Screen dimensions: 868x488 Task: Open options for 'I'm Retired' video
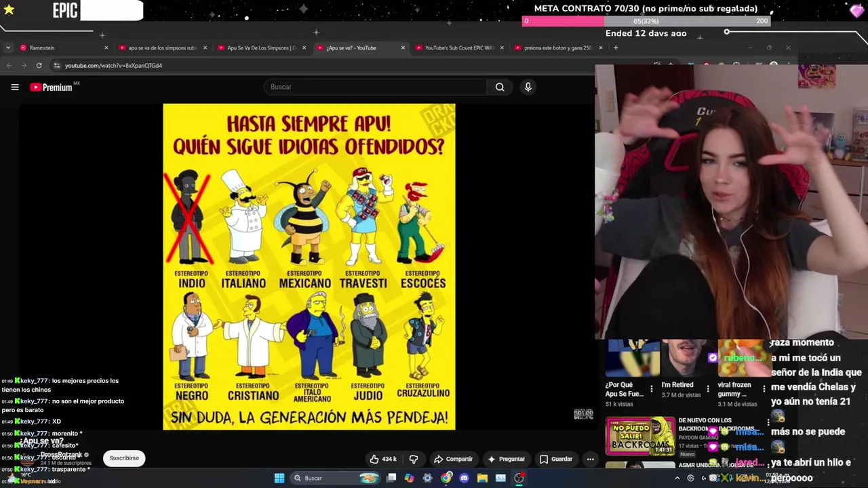pyautogui.click(x=707, y=389)
